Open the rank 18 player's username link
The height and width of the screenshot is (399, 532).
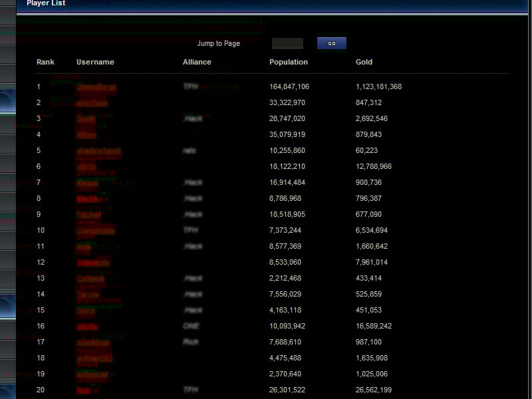94,358
